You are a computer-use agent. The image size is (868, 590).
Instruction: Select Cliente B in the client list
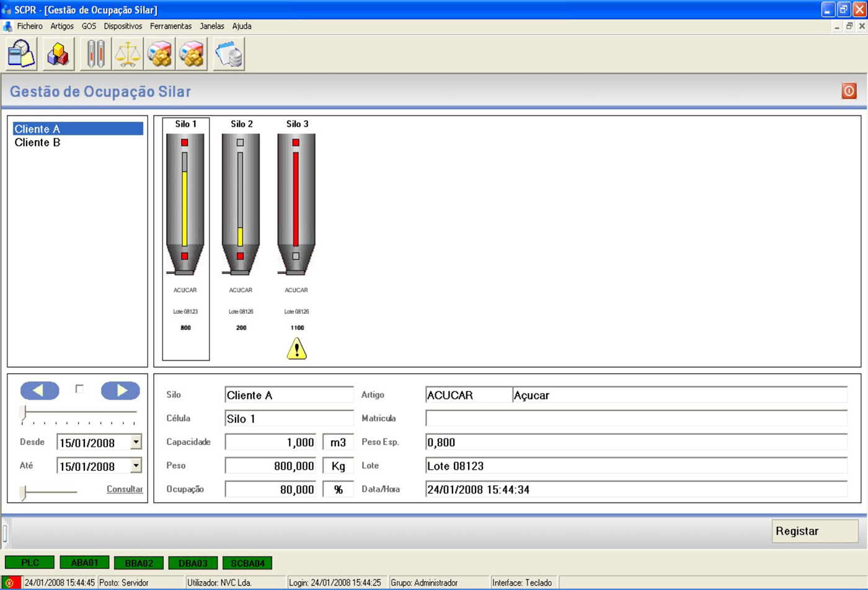click(x=37, y=143)
